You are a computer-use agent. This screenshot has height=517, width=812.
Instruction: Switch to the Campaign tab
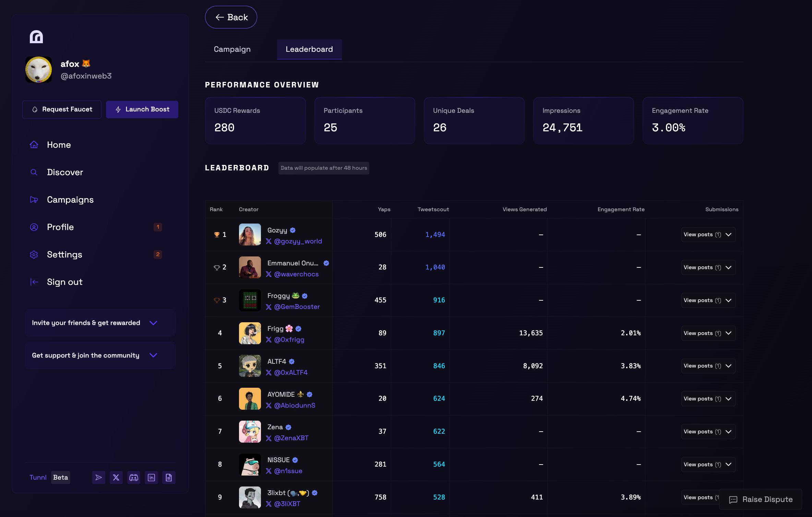click(232, 49)
